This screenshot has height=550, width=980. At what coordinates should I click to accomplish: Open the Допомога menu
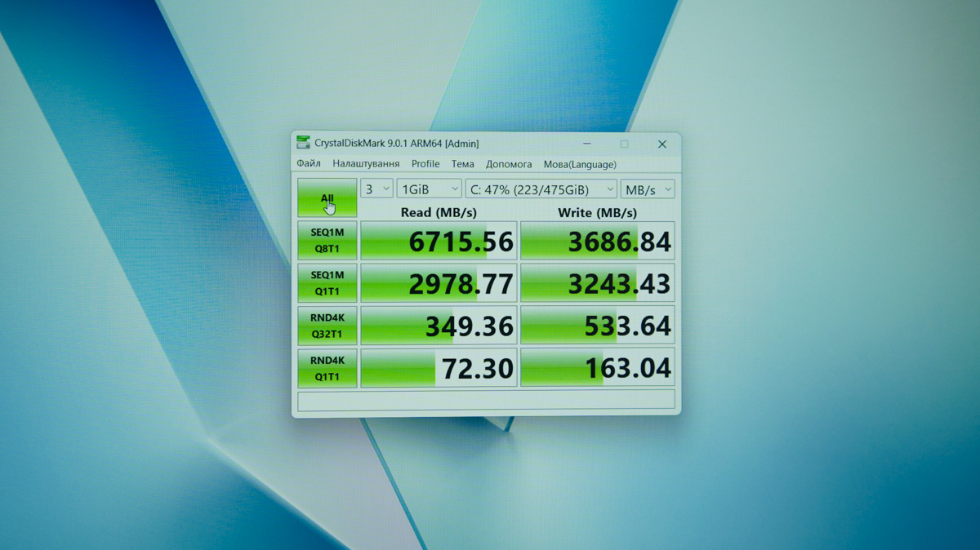(x=509, y=164)
